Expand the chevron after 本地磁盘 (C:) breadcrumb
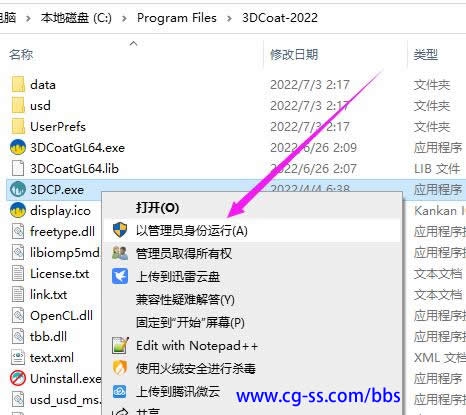The height and width of the screenshot is (415, 466). pyautogui.click(x=124, y=18)
